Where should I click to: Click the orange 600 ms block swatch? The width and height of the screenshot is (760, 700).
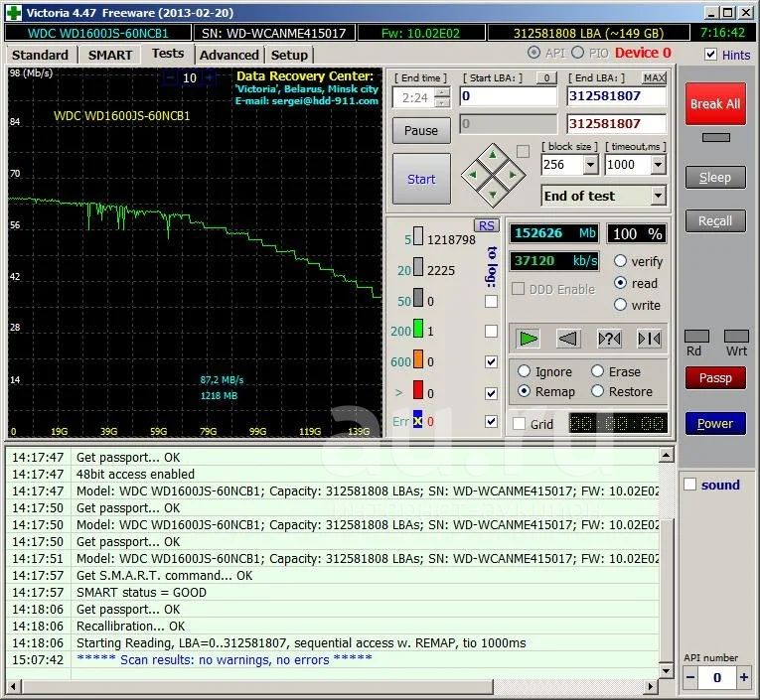point(418,359)
